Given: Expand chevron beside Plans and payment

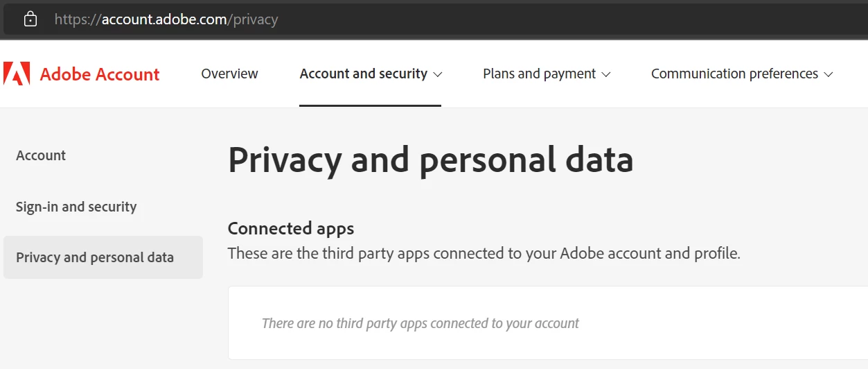Looking at the screenshot, I should pos(606,74).
